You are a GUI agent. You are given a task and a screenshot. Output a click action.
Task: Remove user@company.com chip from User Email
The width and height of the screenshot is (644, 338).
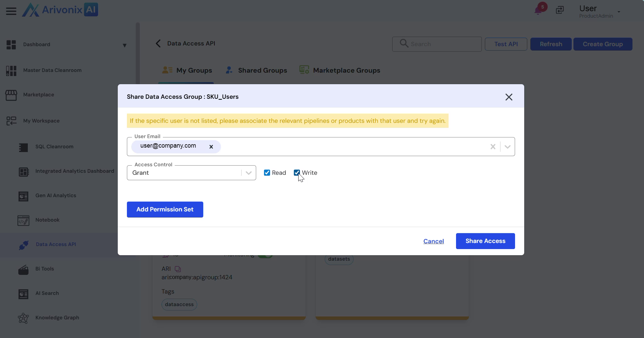[x=211, y=147]
